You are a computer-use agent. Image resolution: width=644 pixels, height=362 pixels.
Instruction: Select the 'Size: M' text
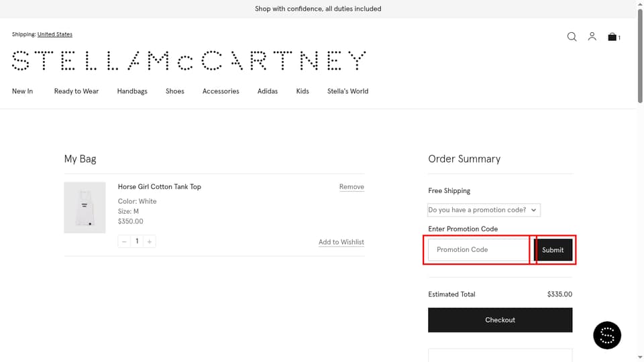point(128,211)
